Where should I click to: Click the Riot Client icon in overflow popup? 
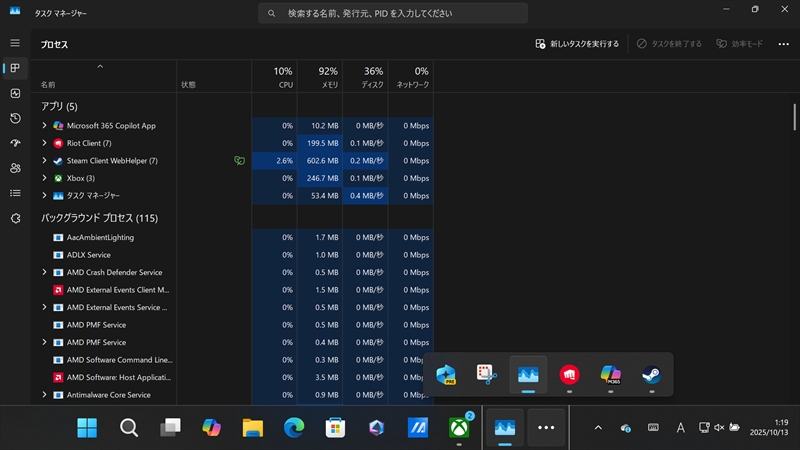(x=569, y=375)
